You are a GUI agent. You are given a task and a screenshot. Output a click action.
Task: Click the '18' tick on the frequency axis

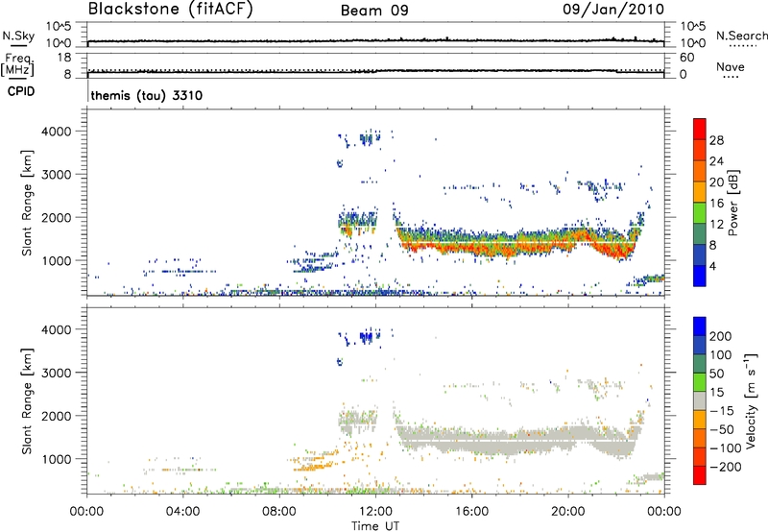tap(64, 58)
